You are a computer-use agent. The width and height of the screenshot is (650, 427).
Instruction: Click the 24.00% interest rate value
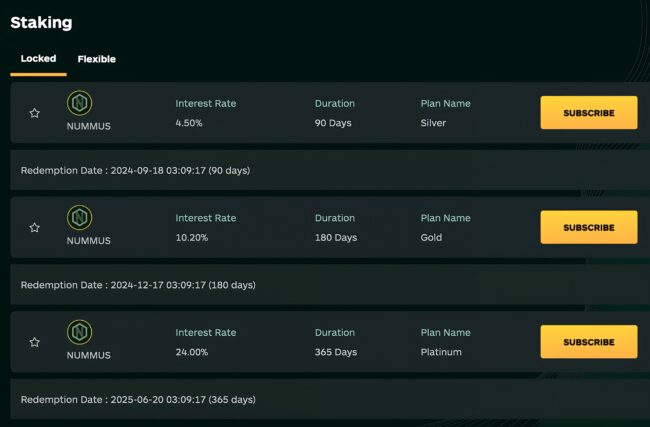pyautogui.click(x=192, y=352)
